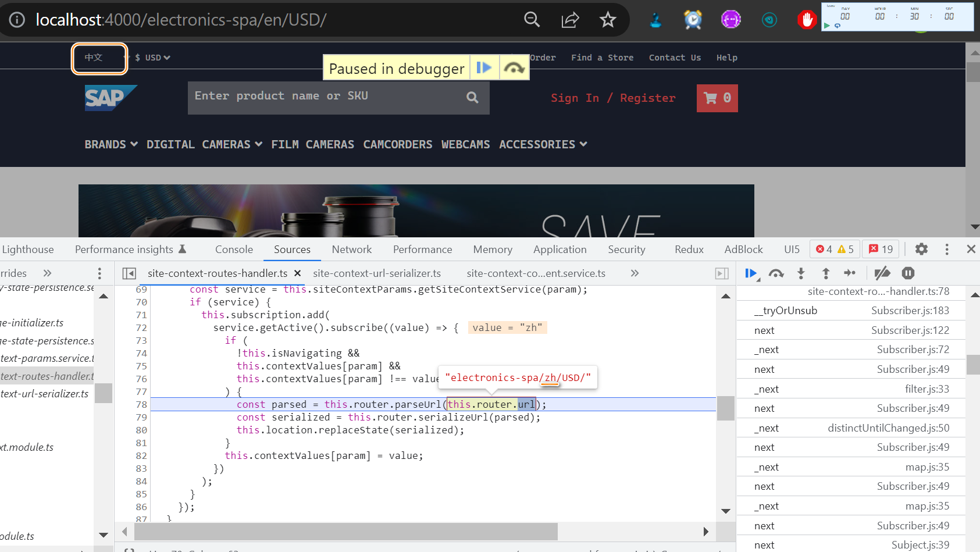Click the code editor horizontal scrollbar
The width and height of the screenshot is (980, 552).
[346, 531]
